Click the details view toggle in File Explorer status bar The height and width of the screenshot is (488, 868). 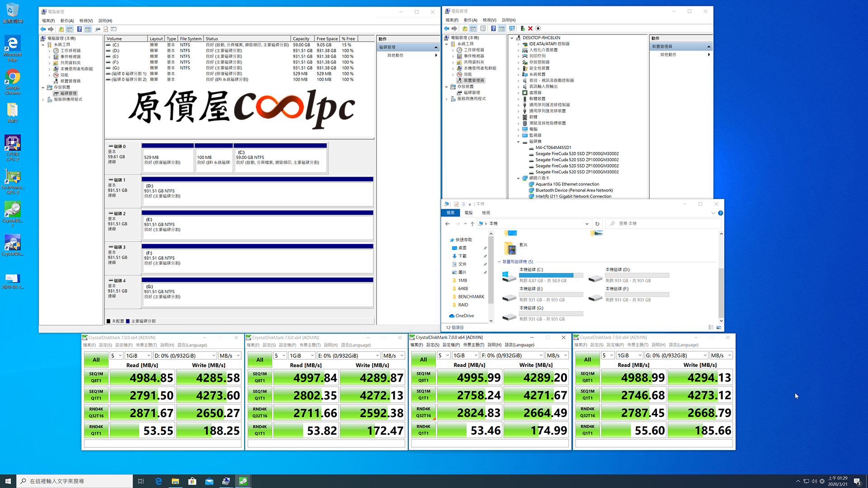[x=711, y=328]
